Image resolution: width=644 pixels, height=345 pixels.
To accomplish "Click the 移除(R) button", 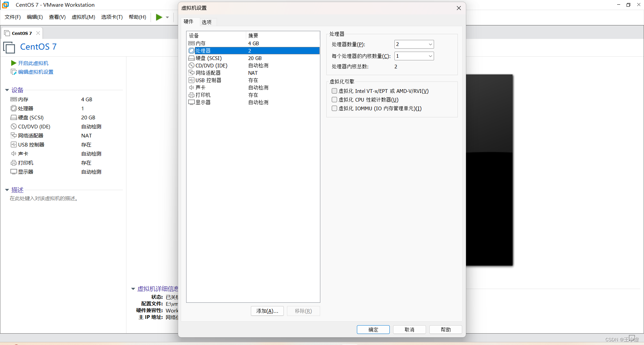I will click(x=304, y=311).
